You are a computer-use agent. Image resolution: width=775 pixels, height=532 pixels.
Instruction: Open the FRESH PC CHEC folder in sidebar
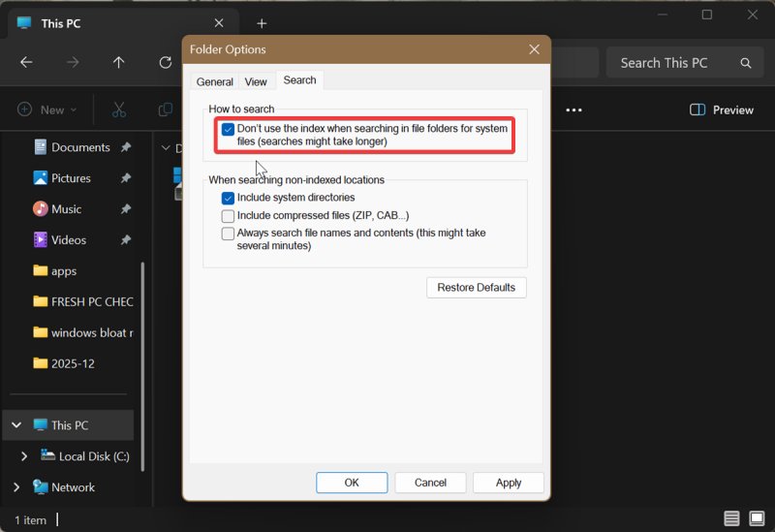point(82,301)
